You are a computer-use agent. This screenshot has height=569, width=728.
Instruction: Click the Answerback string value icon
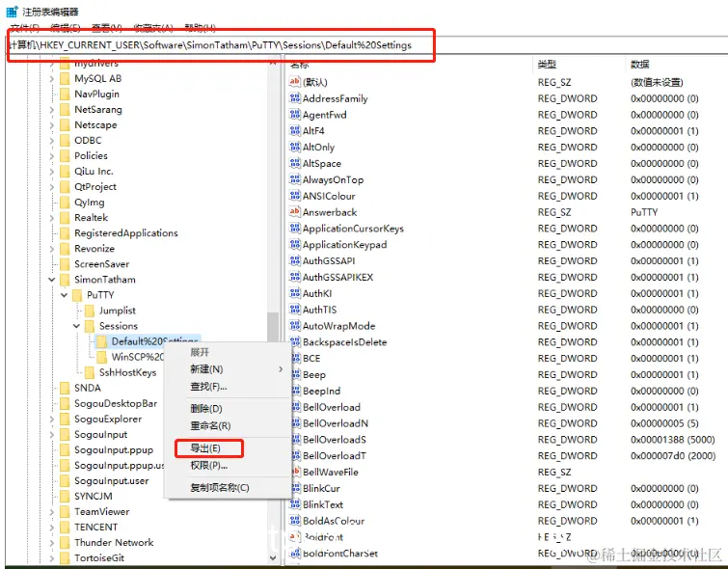pyautogui.click(x=295, y=212)
